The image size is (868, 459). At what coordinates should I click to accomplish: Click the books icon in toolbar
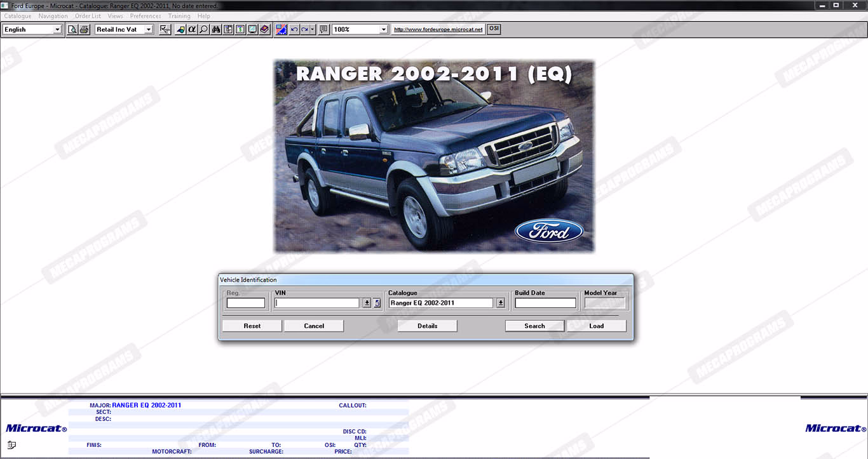click(264, 29)
